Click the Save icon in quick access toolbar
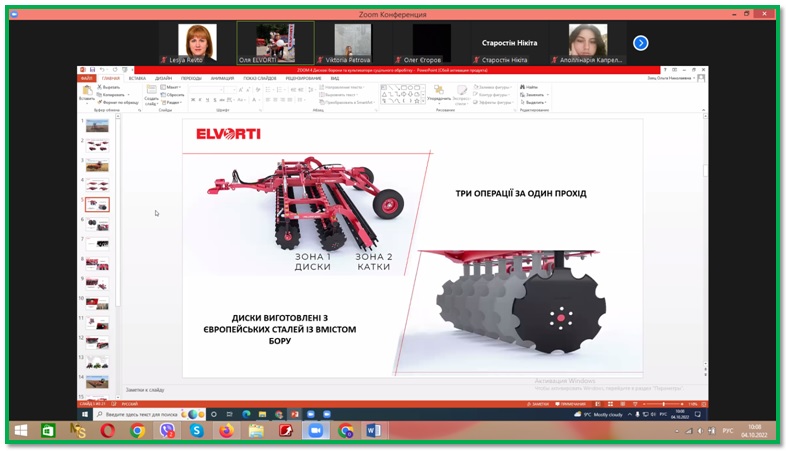The image size is (786, 451). (92, 70)
